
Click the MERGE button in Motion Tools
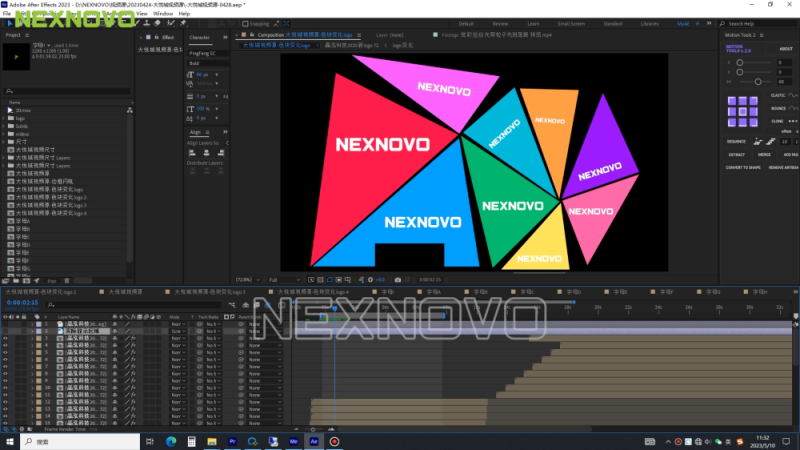pos(764,155)
